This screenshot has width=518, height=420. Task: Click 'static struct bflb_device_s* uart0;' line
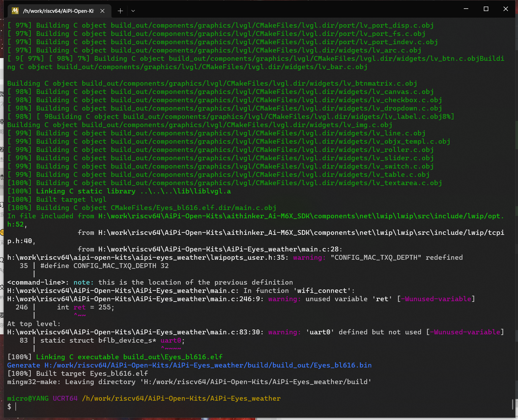113,340
